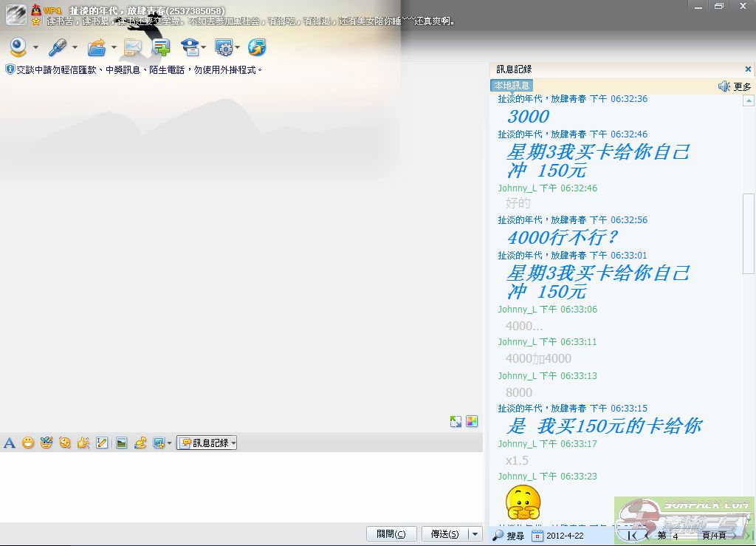Open the 傳送 send options dropdown arrow

coord(475,534)
